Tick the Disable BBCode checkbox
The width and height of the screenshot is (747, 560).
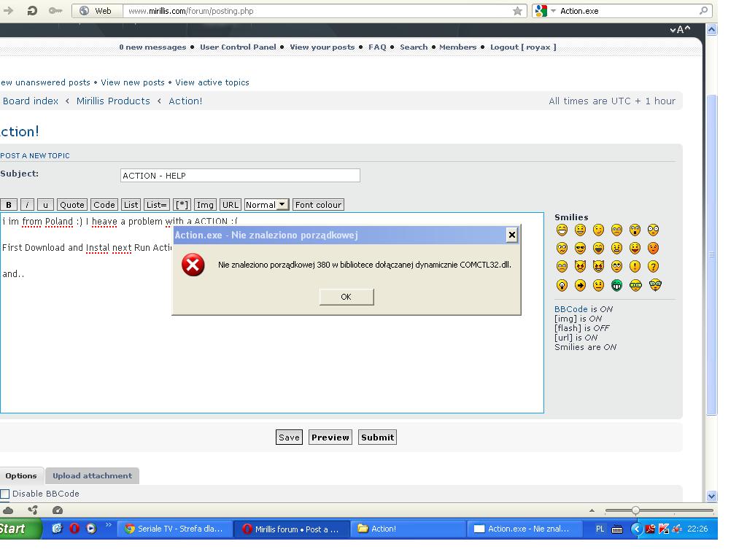click(x=5, y=494)
